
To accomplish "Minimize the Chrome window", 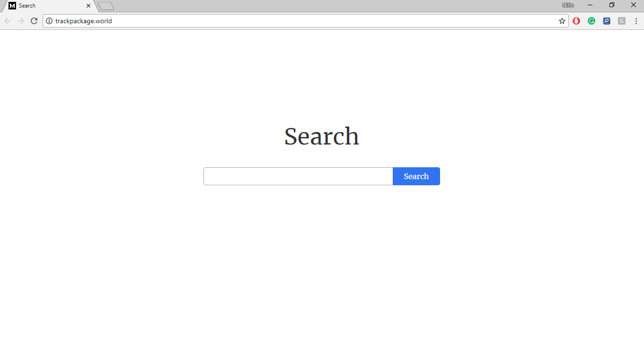I will pyautogui.click(x=590, y=5).
